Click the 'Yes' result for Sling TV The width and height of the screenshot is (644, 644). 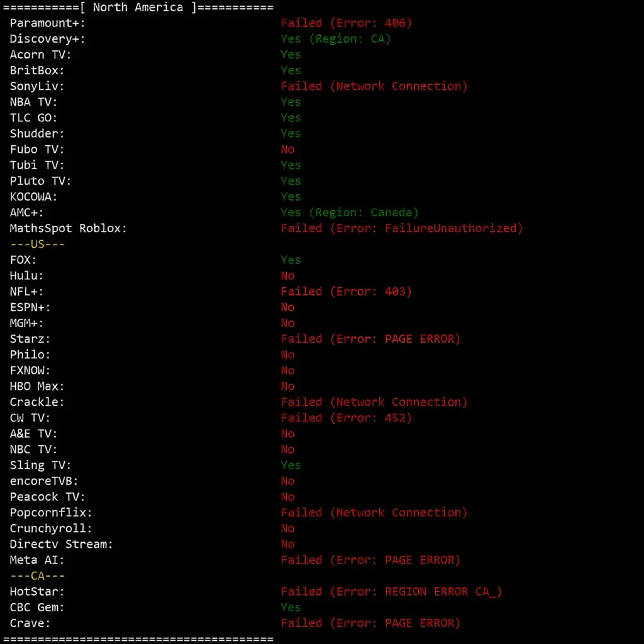291,465
